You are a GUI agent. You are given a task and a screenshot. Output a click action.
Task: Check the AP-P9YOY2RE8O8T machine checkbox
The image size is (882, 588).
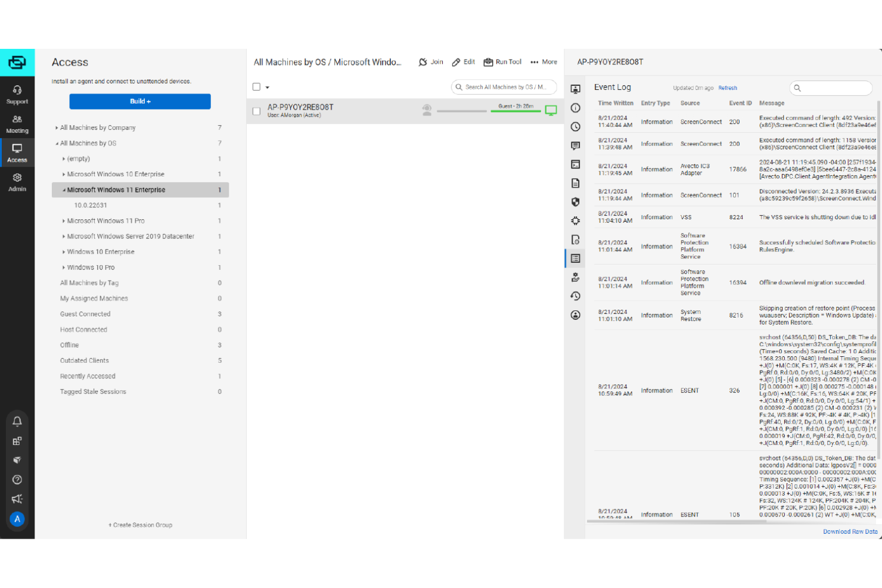point(256,111)
